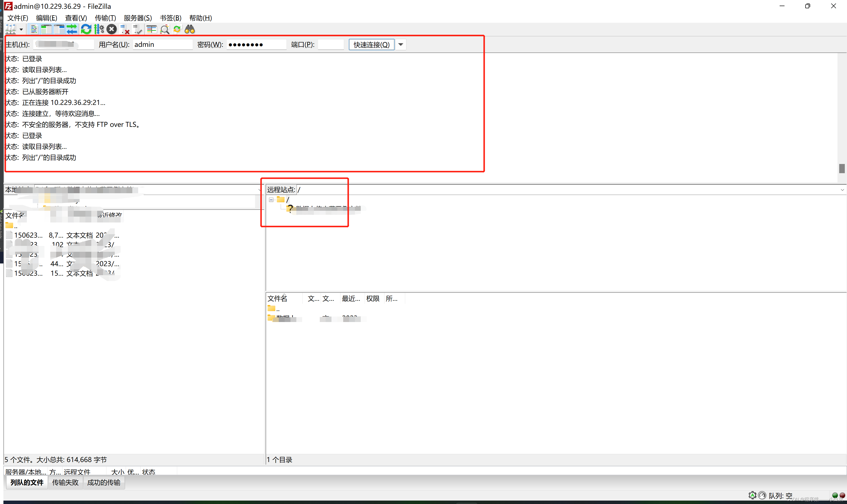847x504 pixels.
Task: Cancel the current operation
Action: click(x=112, y=30)
